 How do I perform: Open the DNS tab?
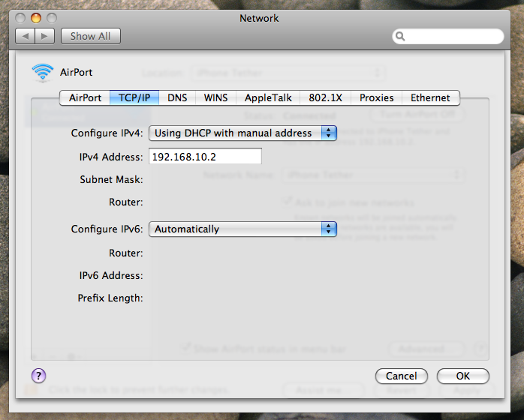click(177, 97)
